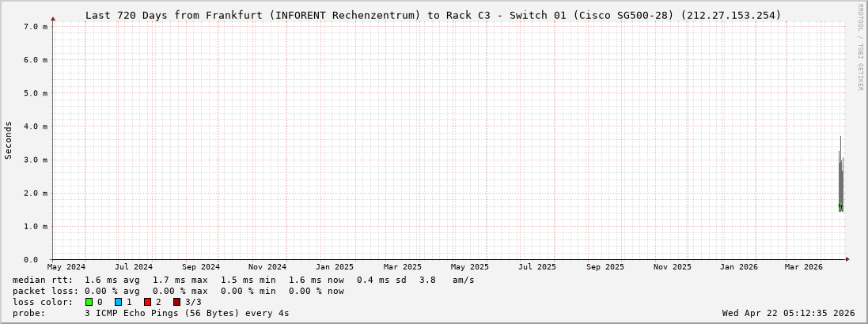The width and height of the screenshot is (868, 324).
Task: Select the May 2024 time axis label
Action: (66, 267)
